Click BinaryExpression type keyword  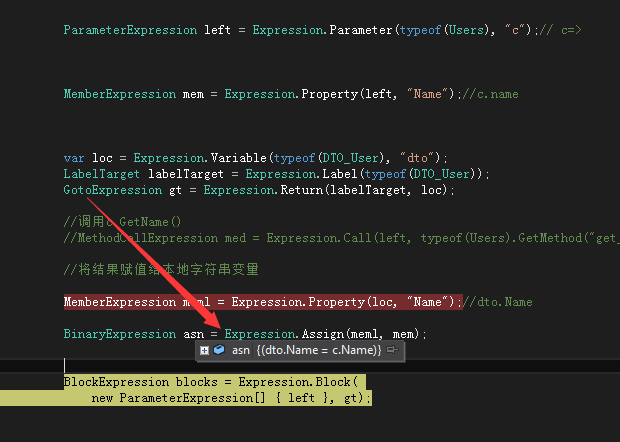120,334
